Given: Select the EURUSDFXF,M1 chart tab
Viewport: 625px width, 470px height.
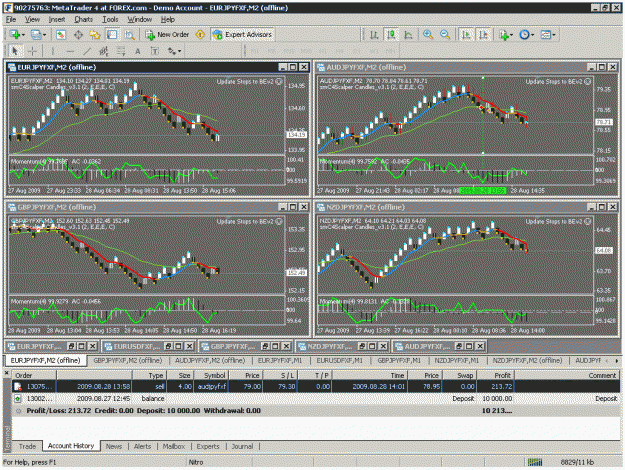Looking at the screenshot, I should point(340,360).
